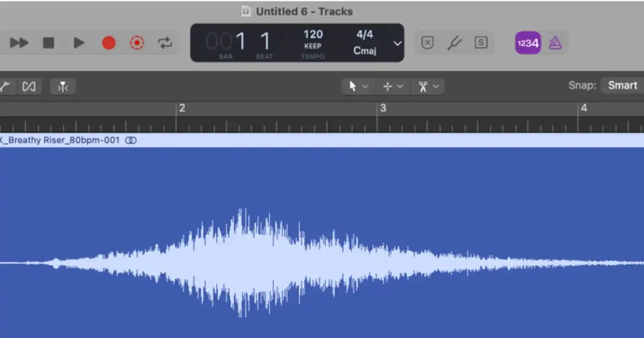
Task: Select the Pointer tool
Action: coord(353,86)
